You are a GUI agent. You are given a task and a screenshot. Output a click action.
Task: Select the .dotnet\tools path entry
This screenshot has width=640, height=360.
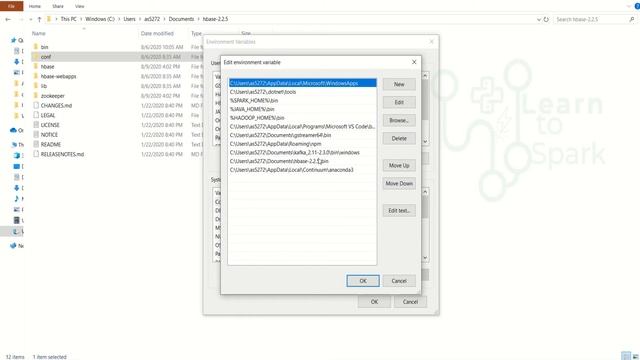coord(302,92)
